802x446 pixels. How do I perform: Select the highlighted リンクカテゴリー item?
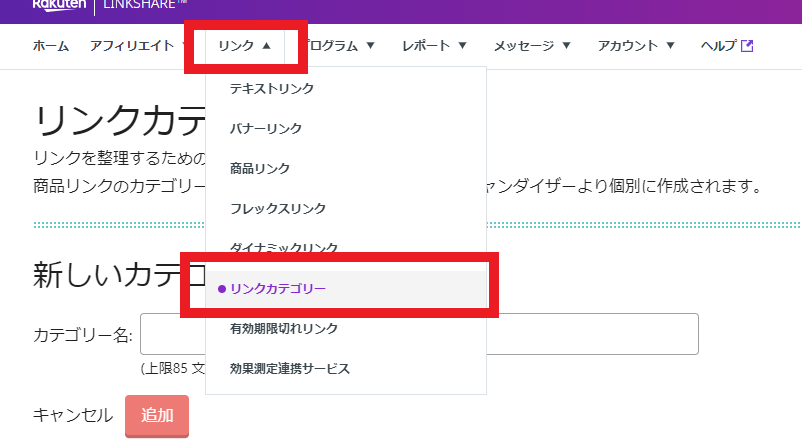(278, 289)
